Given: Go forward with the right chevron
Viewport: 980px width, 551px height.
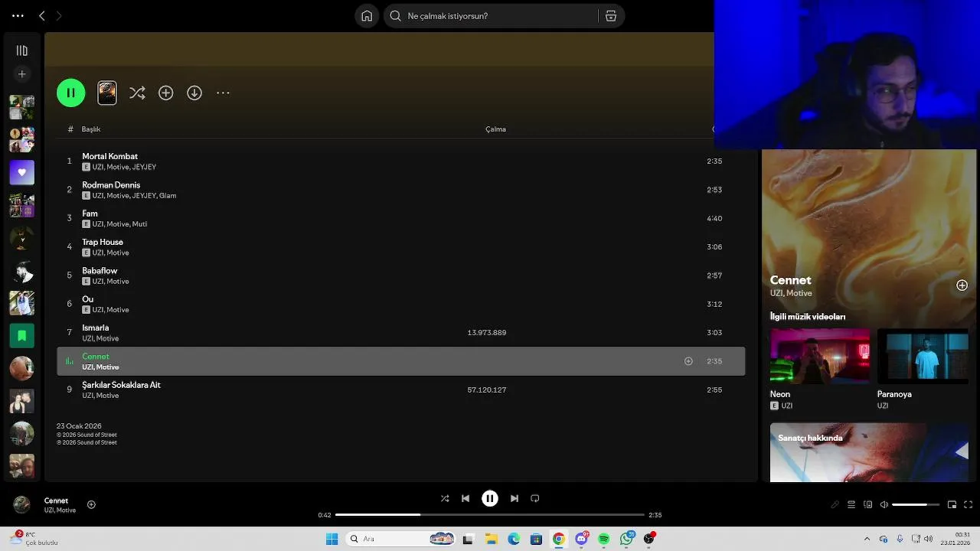Looking at the screenshot, I should tap(59, 15).
